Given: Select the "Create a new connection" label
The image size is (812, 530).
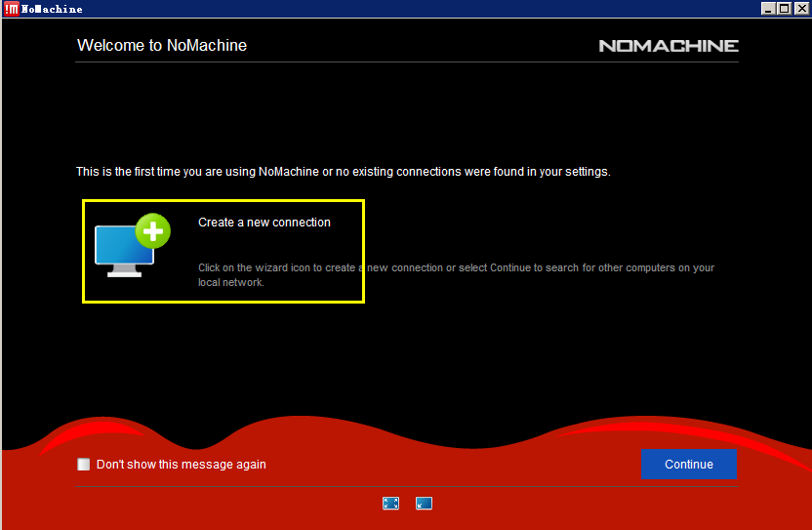Looking at the screenshot, I should [264, 223].
